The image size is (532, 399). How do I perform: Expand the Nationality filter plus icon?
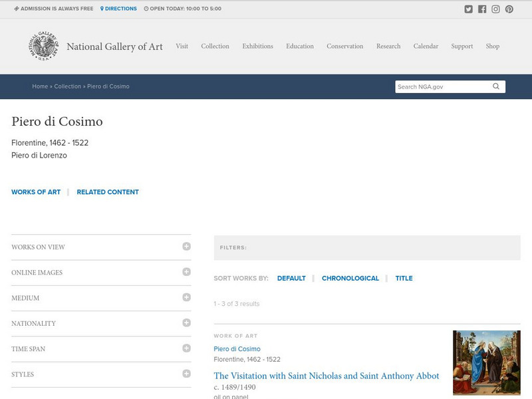186,323
